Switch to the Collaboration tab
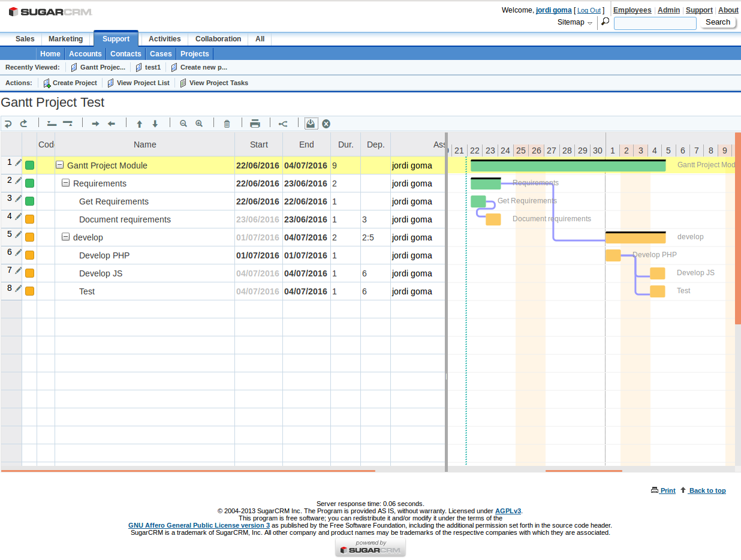 (x=218, y=39)
